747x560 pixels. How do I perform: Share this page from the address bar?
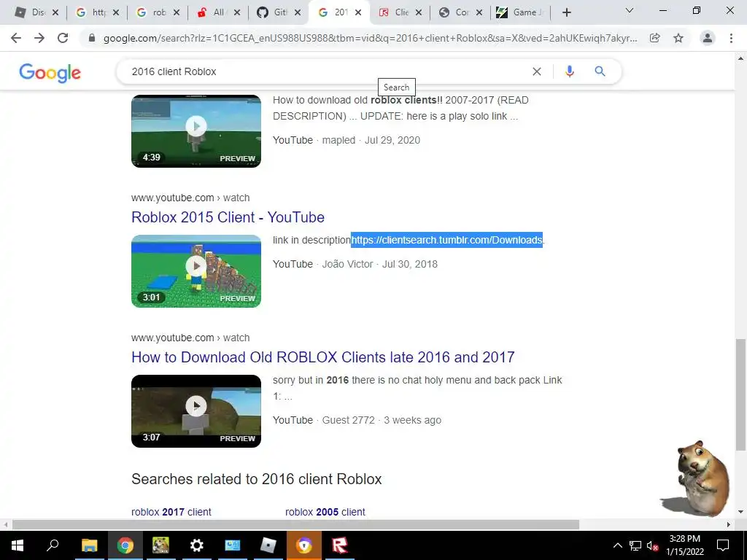click(655, 38)
